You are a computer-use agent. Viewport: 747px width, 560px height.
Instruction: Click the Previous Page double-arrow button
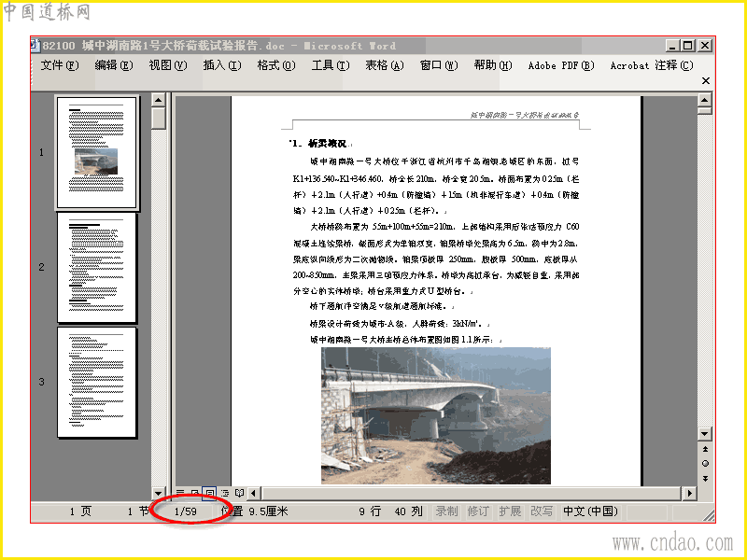pos(705,449)
